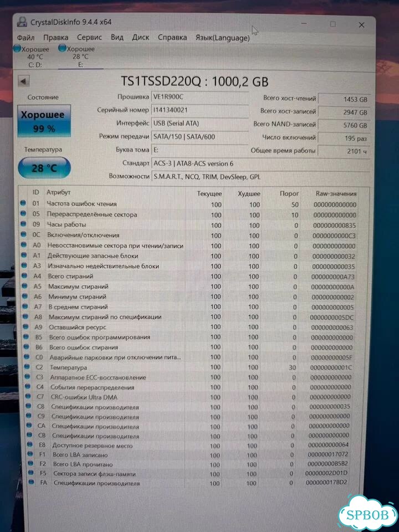Click raw value 00000017BD2 in FA row

point(326,482)
